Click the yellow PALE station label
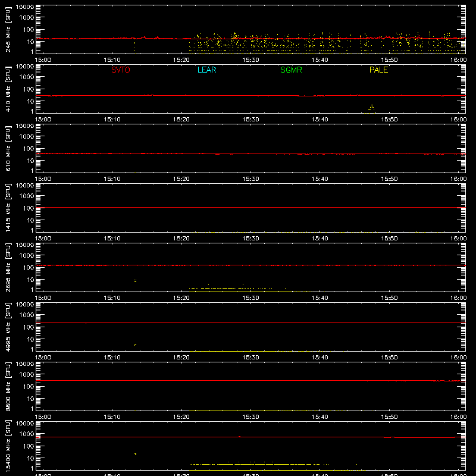The height and width of the screenshot is (476, 476). 378,70
